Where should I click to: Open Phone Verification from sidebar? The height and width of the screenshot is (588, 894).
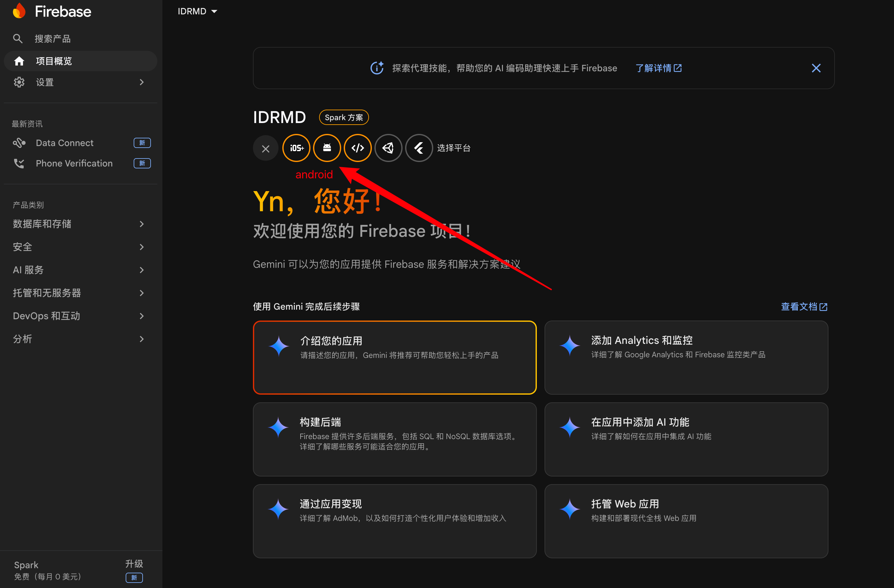(80, 163)
